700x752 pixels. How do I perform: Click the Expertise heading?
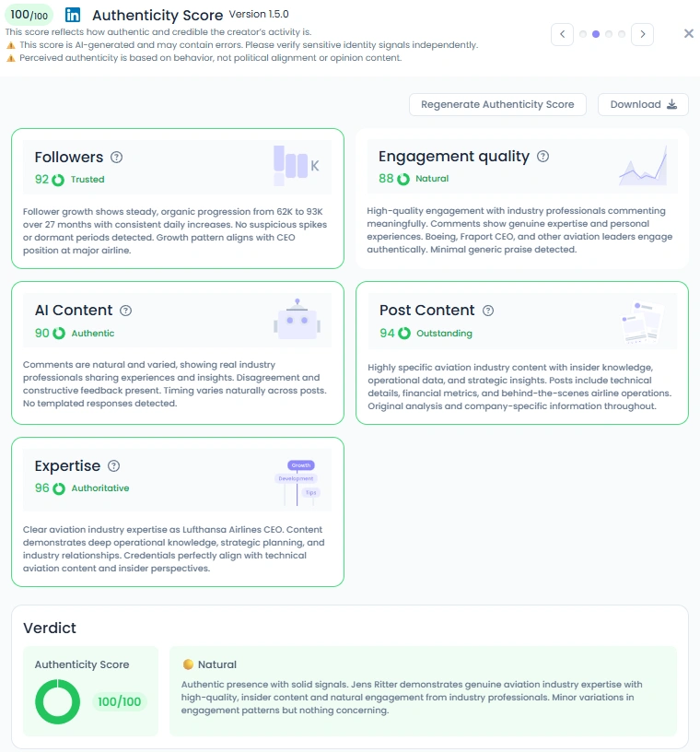tap(67, 465)
